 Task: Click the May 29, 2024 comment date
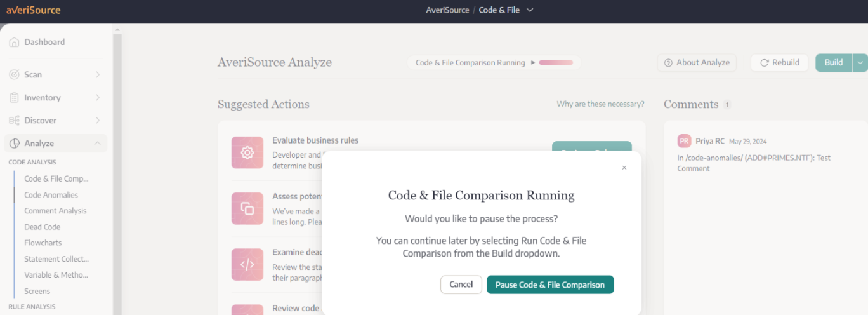pyautogui.click(x=748, y=141)
